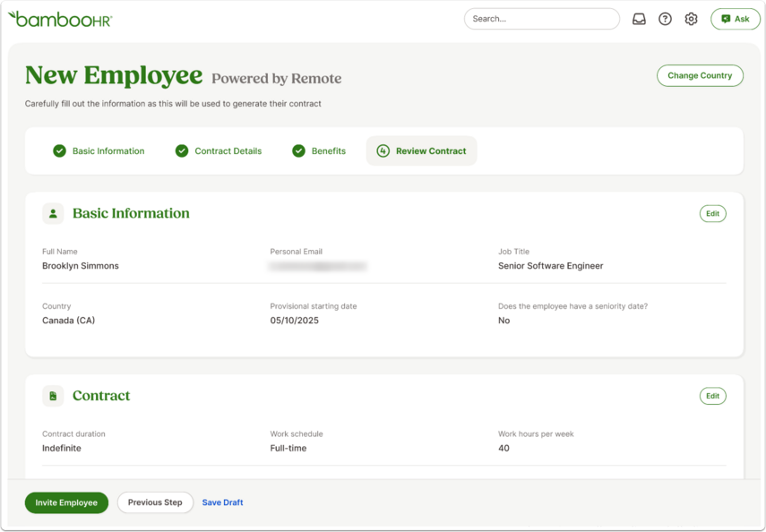Click the Change Country button
Screen dimensions: 766x532
[700, 76]
